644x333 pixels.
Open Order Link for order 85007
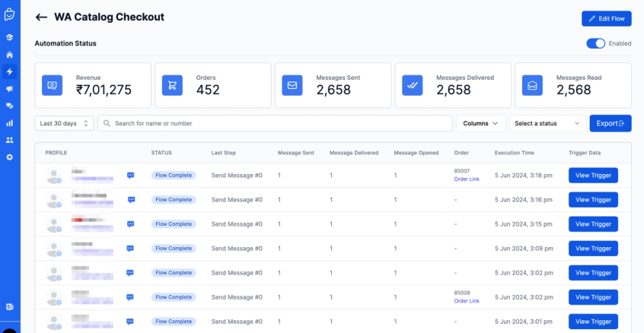point(467,179)
